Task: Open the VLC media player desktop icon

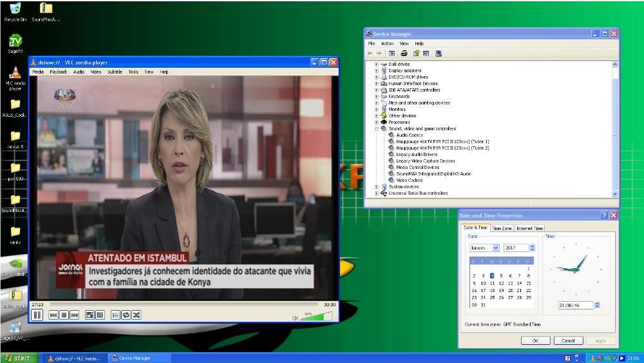Action: 15,79
